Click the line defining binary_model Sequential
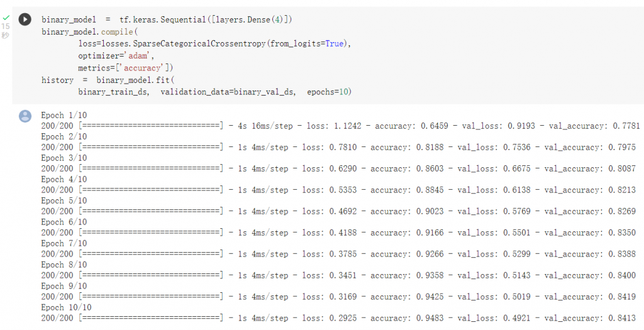 pos(166,19)
